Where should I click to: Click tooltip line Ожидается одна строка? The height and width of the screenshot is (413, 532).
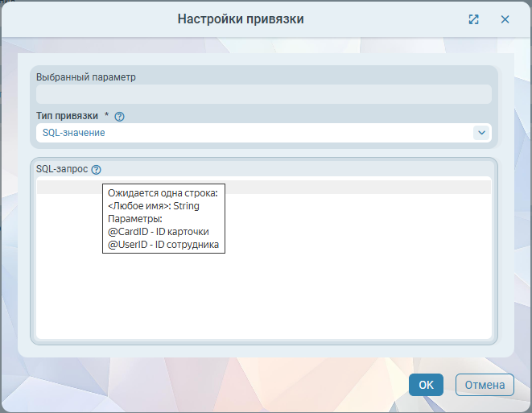click(x=163, y=193)
